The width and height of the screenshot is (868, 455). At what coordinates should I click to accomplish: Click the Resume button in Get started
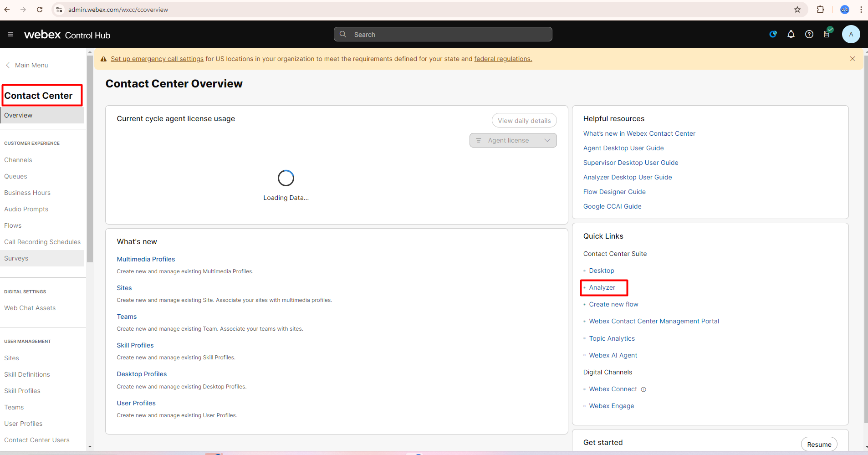(819, 445)
